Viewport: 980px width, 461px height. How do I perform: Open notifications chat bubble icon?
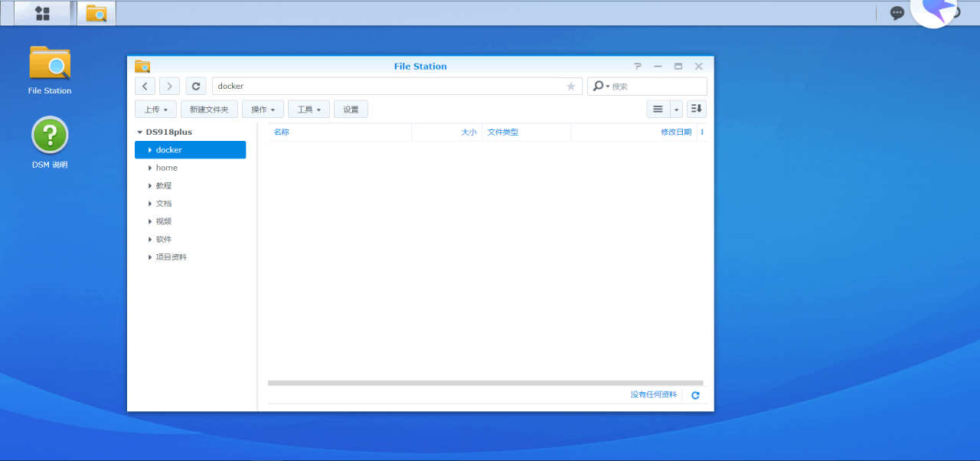(x=897, y=13)
